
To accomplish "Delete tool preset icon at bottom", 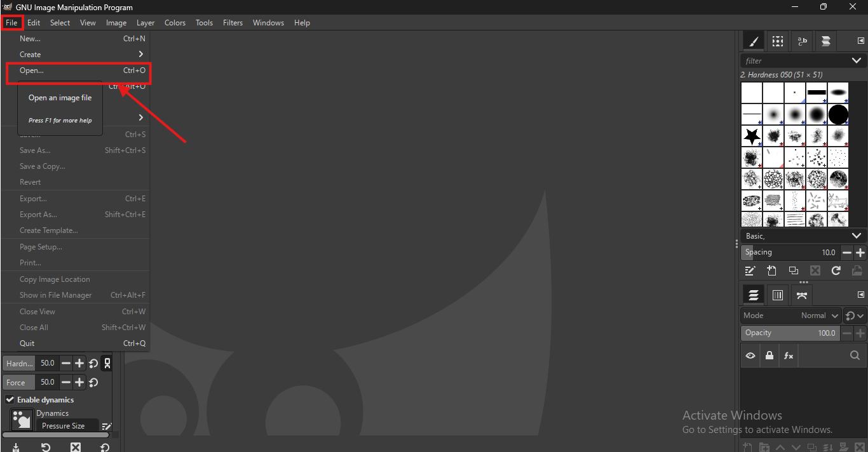I will (x=76, y=447).
